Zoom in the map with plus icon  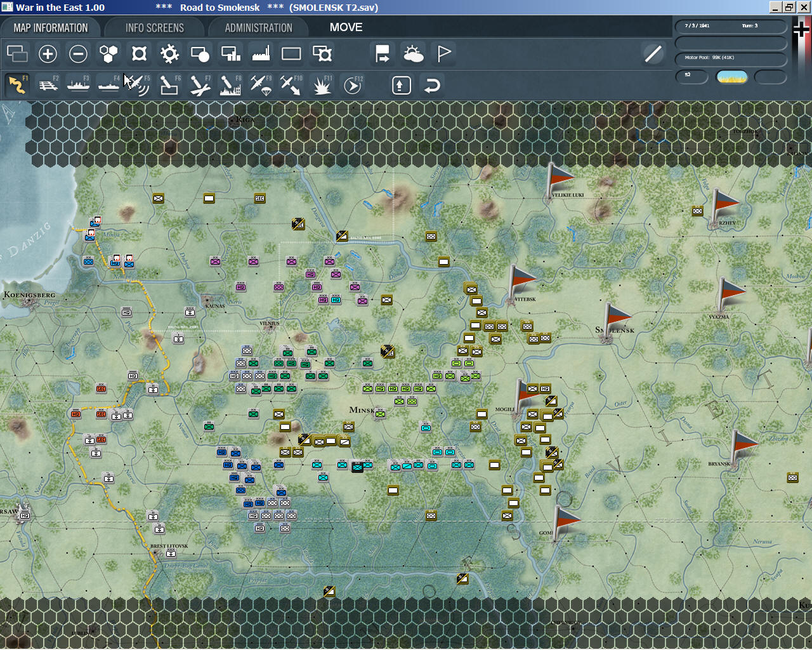[48, 54]
